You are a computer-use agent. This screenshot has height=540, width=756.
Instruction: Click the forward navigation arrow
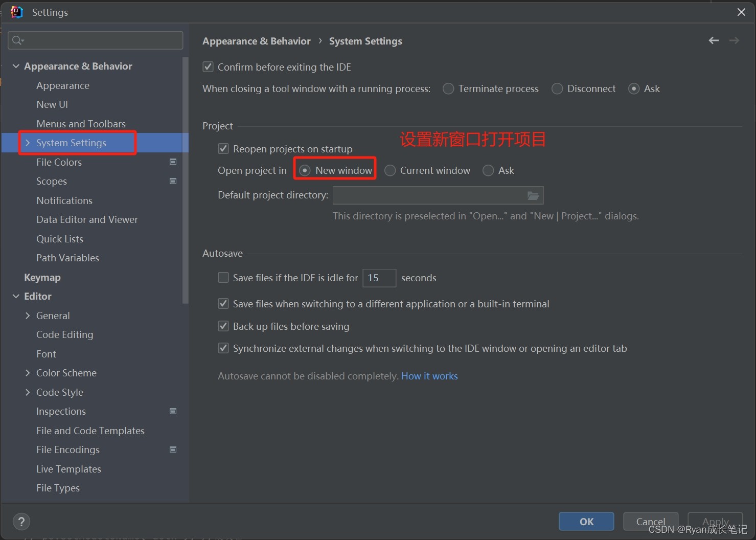tap(734, 40)
